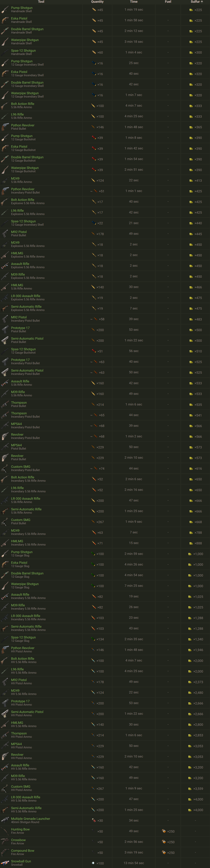Click the Multiple Grenade Launcher weapon icon
Screen dimensions: 210x868
pyautogui.click(x=5, y=820)
